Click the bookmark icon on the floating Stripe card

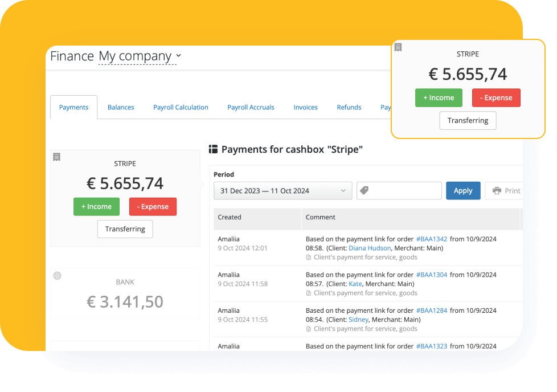(x=398, y=47)
